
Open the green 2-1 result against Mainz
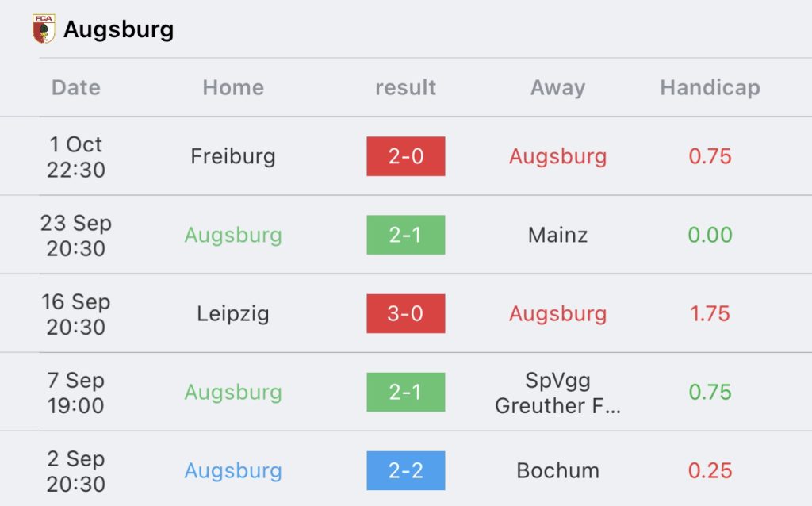tap(406, 235)
